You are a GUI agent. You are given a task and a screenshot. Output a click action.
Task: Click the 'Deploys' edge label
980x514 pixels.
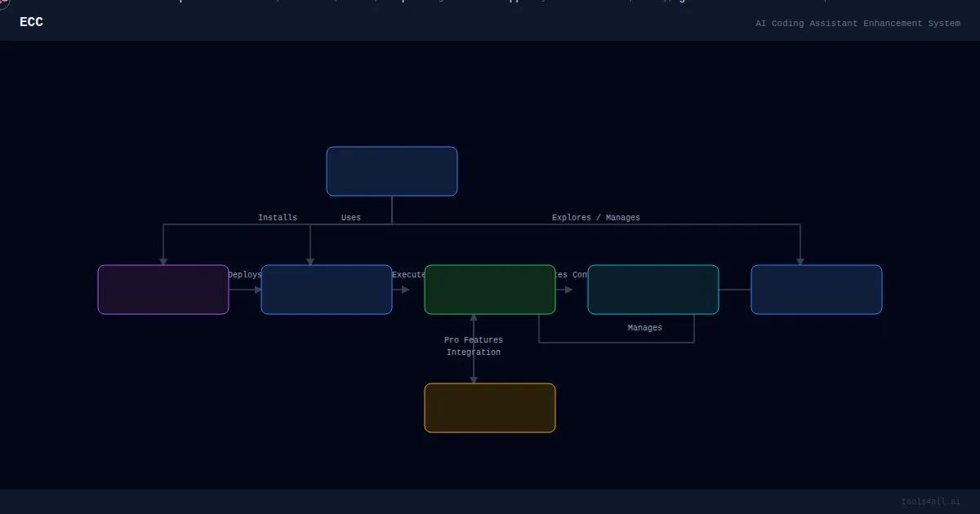coord(245,275)
